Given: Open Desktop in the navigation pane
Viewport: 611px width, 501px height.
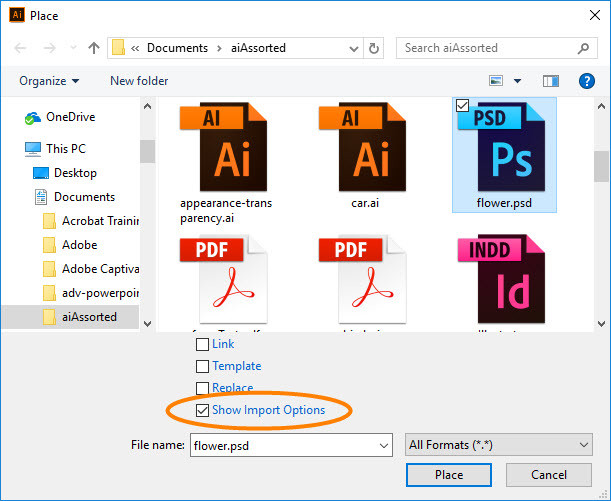Looking at the screenshot, I should click(x=65, y=173).
